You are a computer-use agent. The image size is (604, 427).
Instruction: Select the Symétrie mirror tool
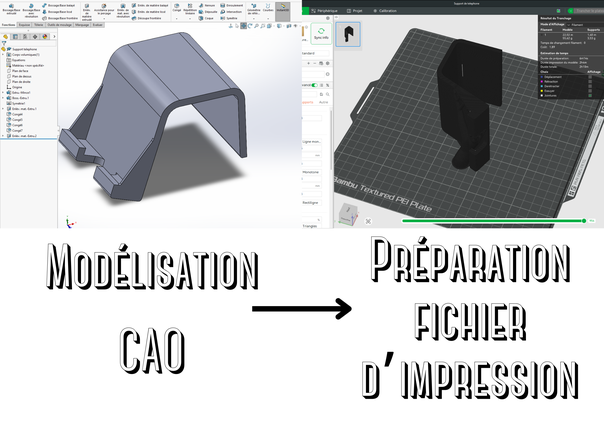229,18
